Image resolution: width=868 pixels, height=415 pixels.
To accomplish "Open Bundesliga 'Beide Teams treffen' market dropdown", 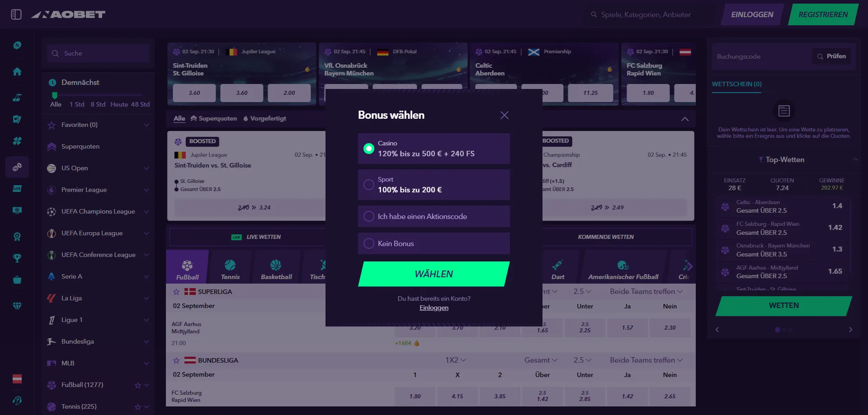I will tap(646, 360).
